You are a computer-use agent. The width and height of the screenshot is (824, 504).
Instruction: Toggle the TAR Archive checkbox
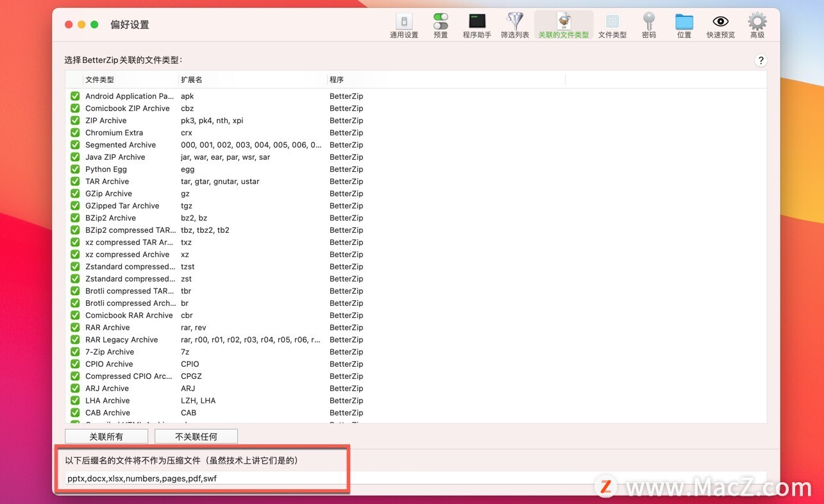(75, 181)
